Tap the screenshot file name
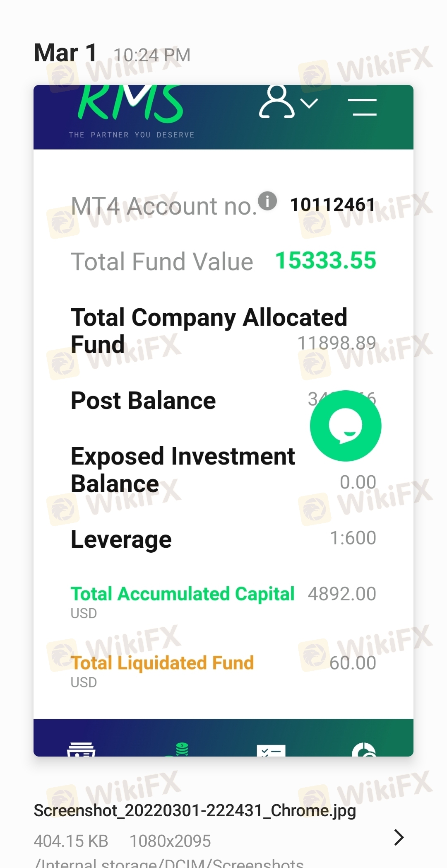The width and height of the screenshot is (447, 868). 195,810
